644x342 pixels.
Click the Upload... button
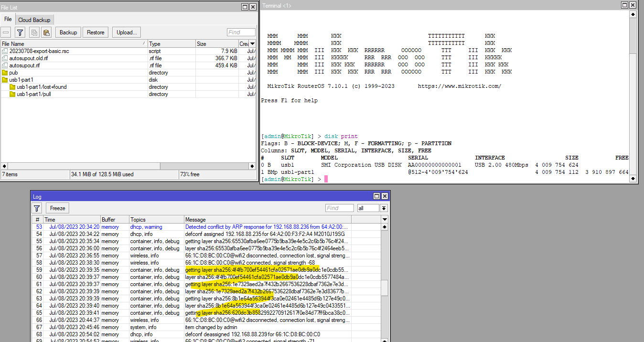pyautogui.click(x=126, y=32)
